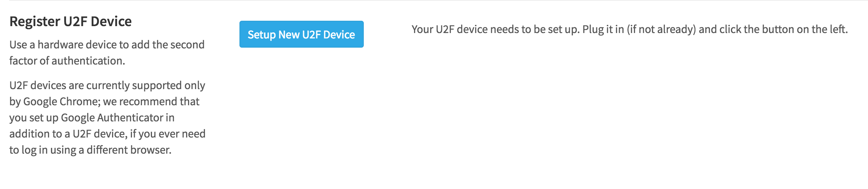Click 'U2F devices are currently supported only' line
This screenshot has width=868, height=189.
[x=107, y=85]
